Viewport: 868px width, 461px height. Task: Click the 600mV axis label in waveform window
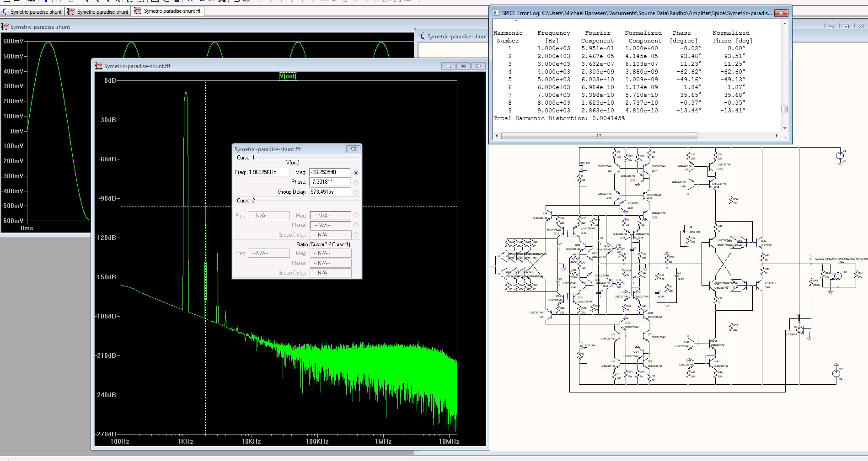[x=13, y=41]
